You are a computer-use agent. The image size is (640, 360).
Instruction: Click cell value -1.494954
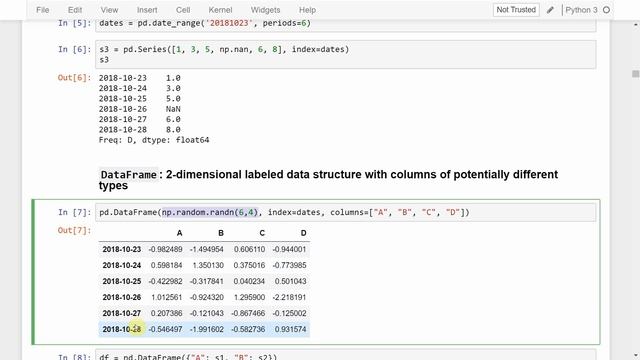[x=207, y=249]
